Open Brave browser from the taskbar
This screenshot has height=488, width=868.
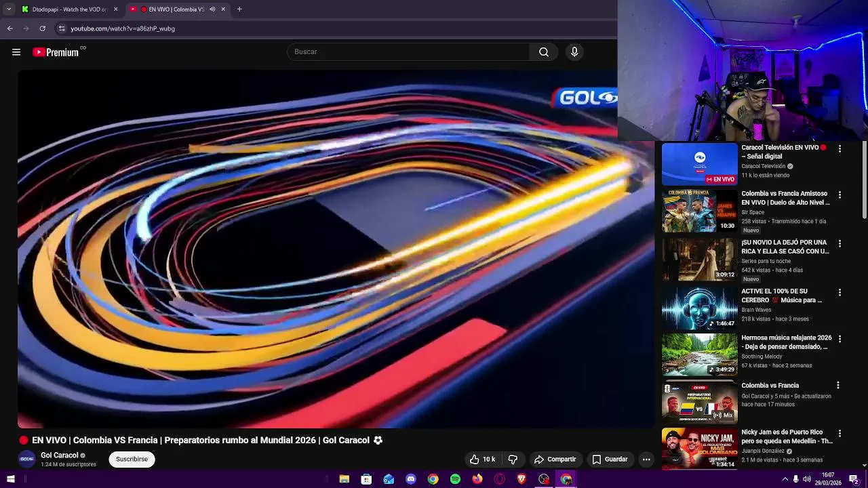coord(521,479)
